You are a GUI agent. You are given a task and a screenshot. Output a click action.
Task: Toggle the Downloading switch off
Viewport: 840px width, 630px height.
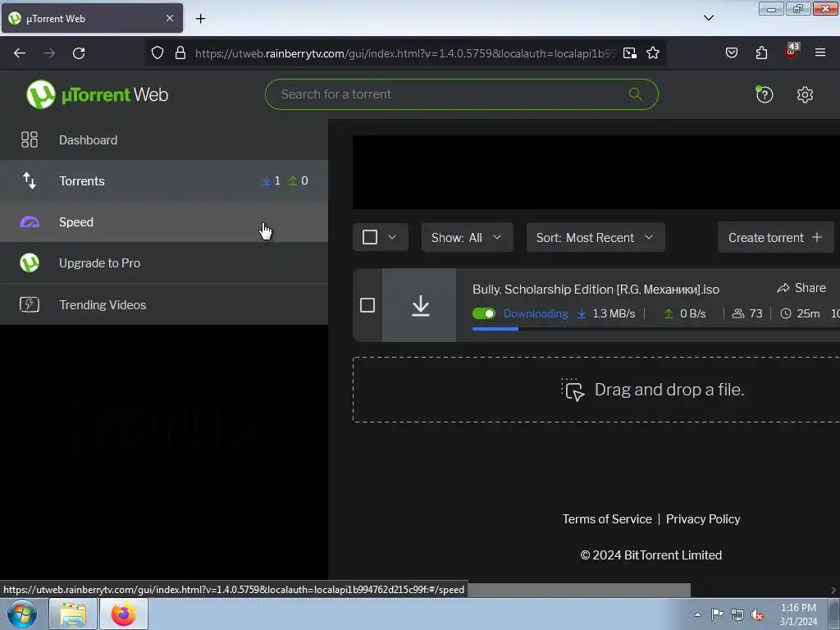coord(484,313)
